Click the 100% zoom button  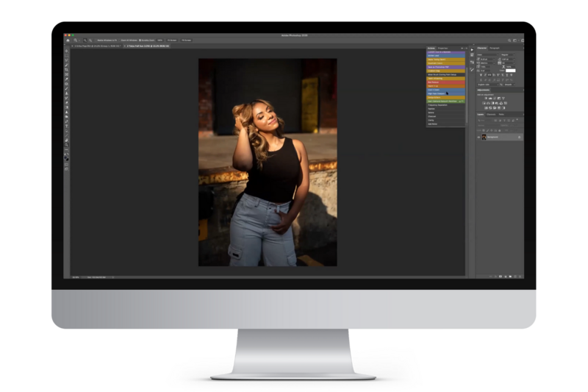pyautogui.click(x=159, y=40)
